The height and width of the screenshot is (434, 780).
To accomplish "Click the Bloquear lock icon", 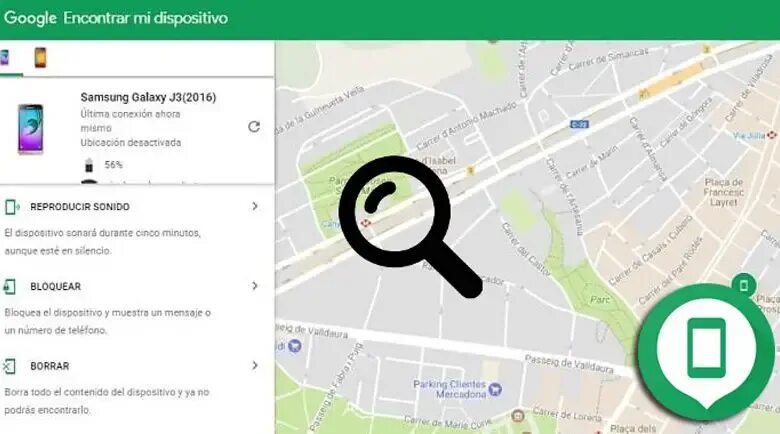I will click(x=9, y=286).
